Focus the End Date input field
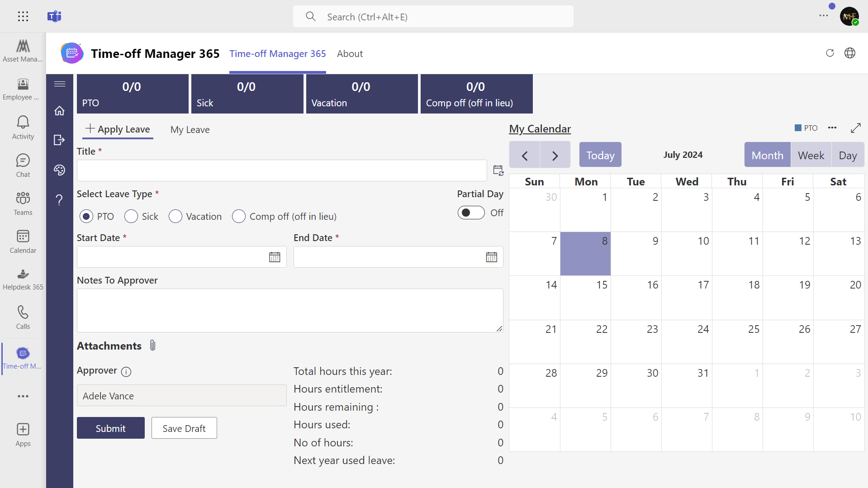This screenshot has height=488, width=868. (x=398, y=257)
